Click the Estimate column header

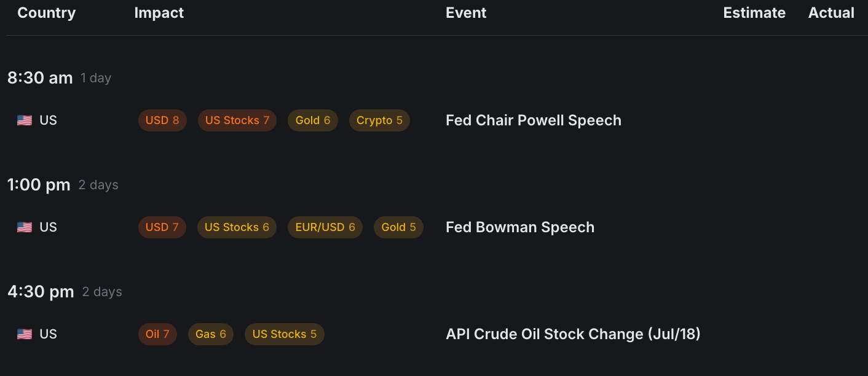click(754, 13)
